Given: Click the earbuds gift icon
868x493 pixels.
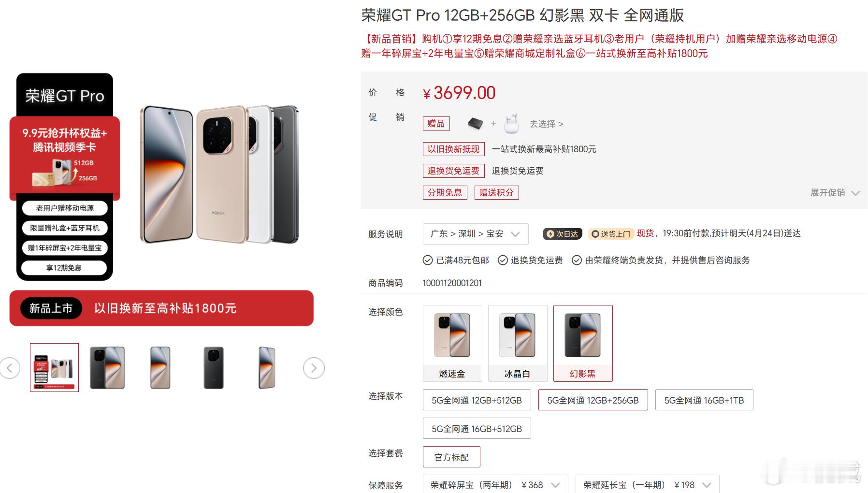Looking at the screenshot, I should pos(511,123).
